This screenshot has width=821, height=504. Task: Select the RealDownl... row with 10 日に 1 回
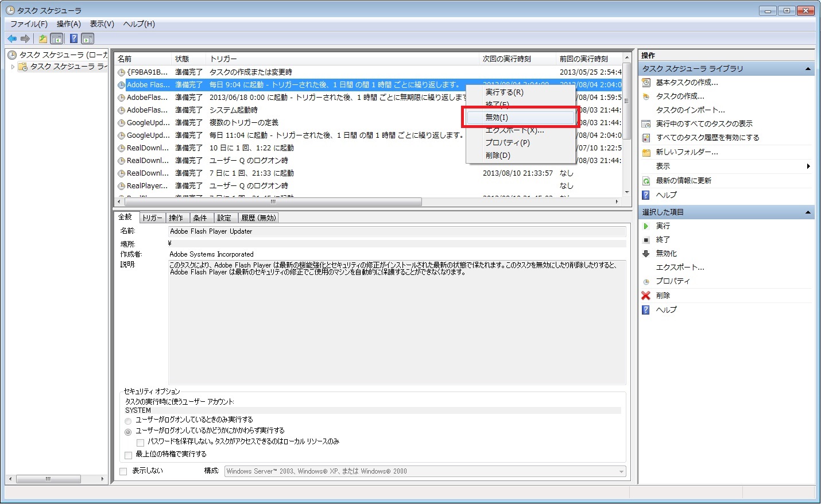point(369,148)
